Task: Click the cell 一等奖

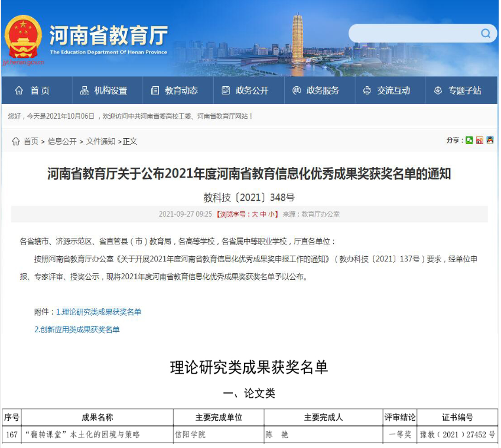Action: click(x=400, y=434)
